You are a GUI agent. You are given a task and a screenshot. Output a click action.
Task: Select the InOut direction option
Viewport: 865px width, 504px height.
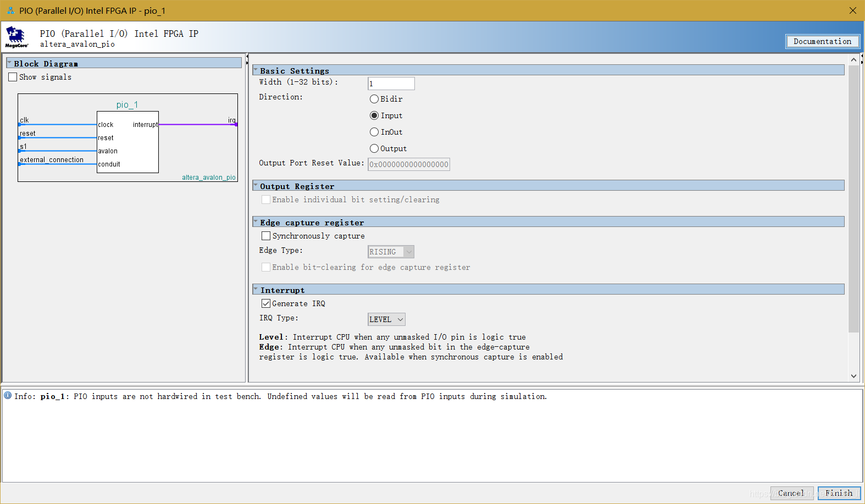[x=374, y=132]
